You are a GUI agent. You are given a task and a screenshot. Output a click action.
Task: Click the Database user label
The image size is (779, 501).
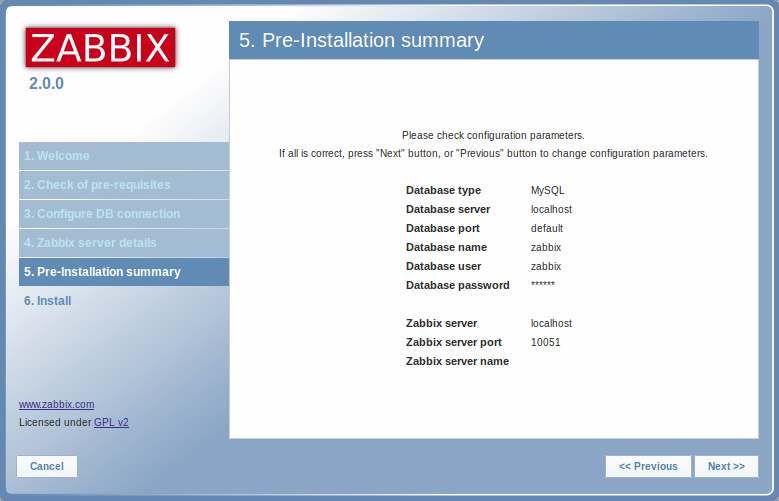pyautogui.click(x=443, y=266)
